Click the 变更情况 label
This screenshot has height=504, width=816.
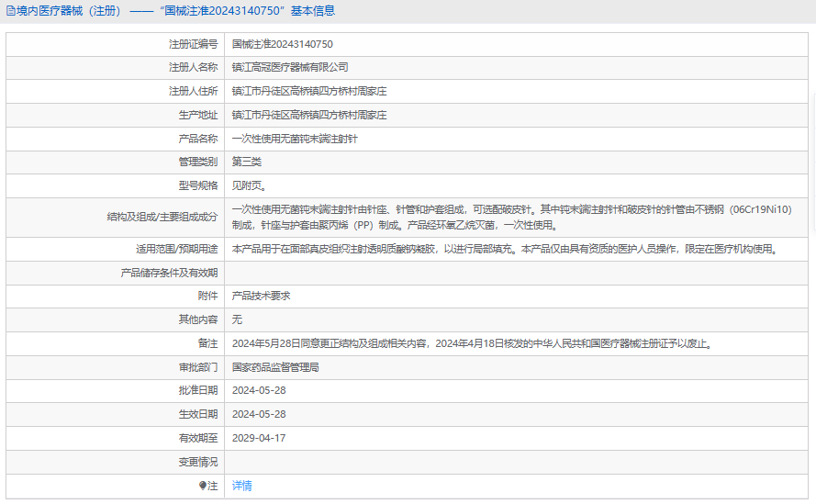[x=198, y=463]
